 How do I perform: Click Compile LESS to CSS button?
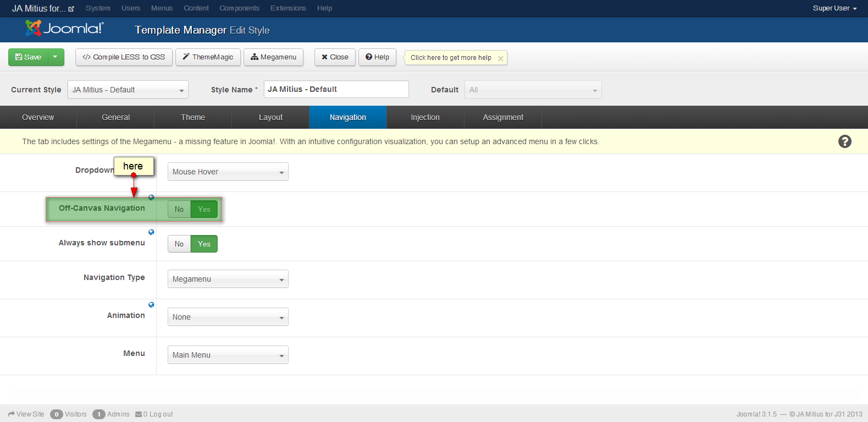[x=124, y=57]
